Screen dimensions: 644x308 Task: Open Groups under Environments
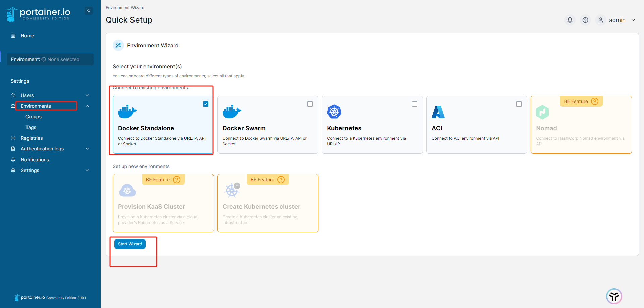pyautogui.click(x=34, y=117)
